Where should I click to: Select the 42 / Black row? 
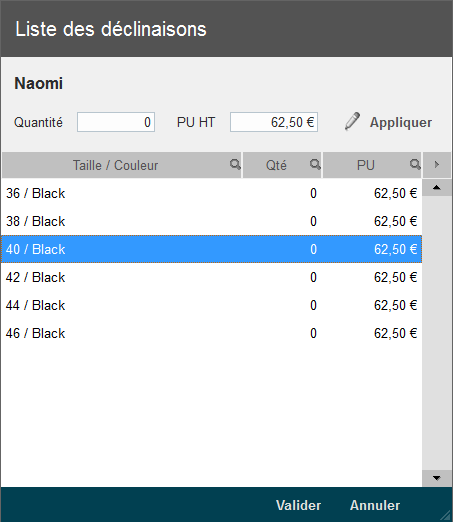(x=212, y=277)
